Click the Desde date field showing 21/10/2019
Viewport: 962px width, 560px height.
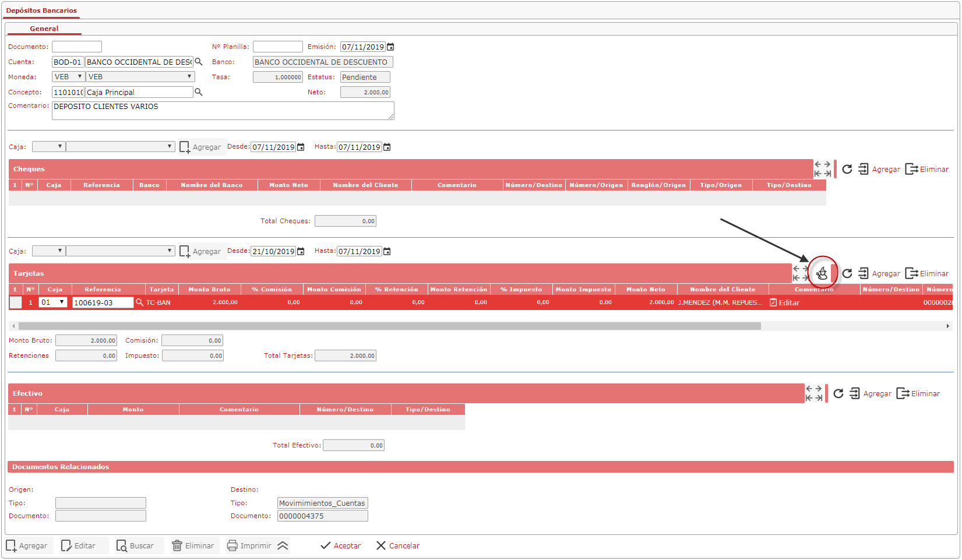[x=273, y=251]
